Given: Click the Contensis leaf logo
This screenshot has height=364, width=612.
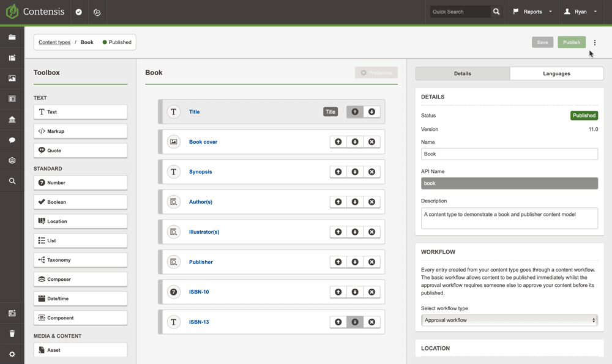Looking at the screenshot, I should pyautogui.click(x=12, y=11).
